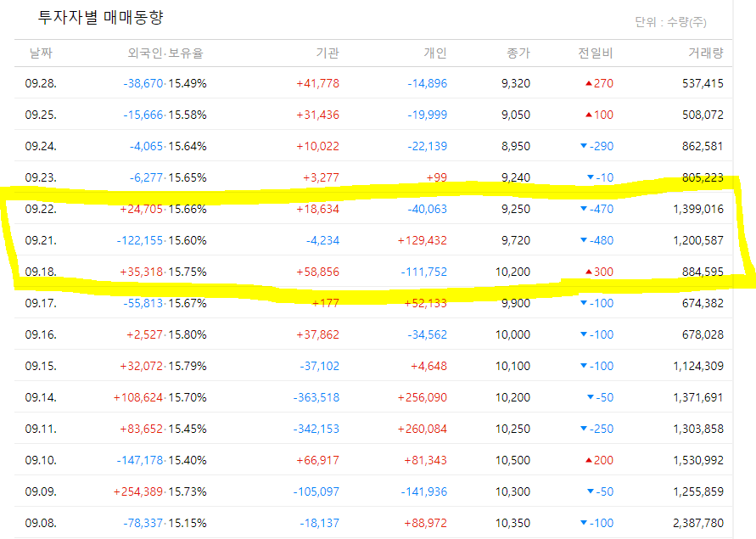Click volume value 537,415
This screenshot has height=539, width=756.
click(703, 83)
